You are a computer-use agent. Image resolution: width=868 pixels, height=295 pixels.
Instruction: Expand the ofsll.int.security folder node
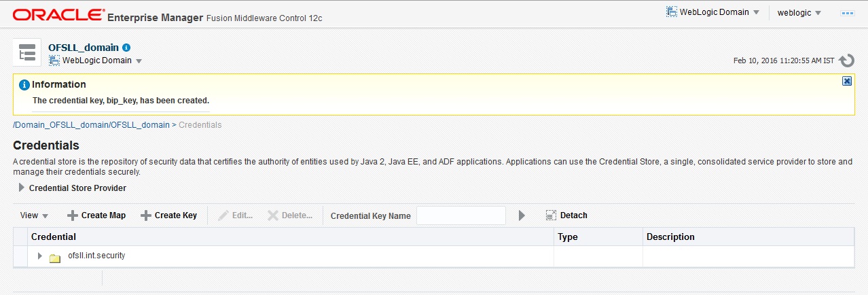pyautogui.click(x=39, y=256)
